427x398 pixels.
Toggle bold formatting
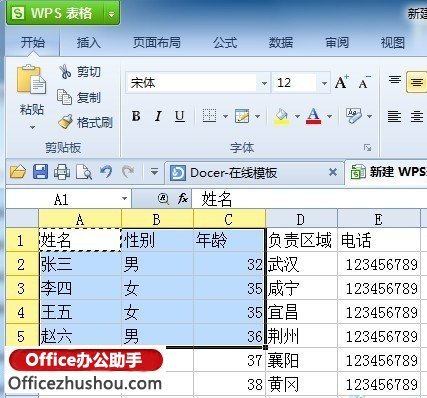tap(136, 116)
